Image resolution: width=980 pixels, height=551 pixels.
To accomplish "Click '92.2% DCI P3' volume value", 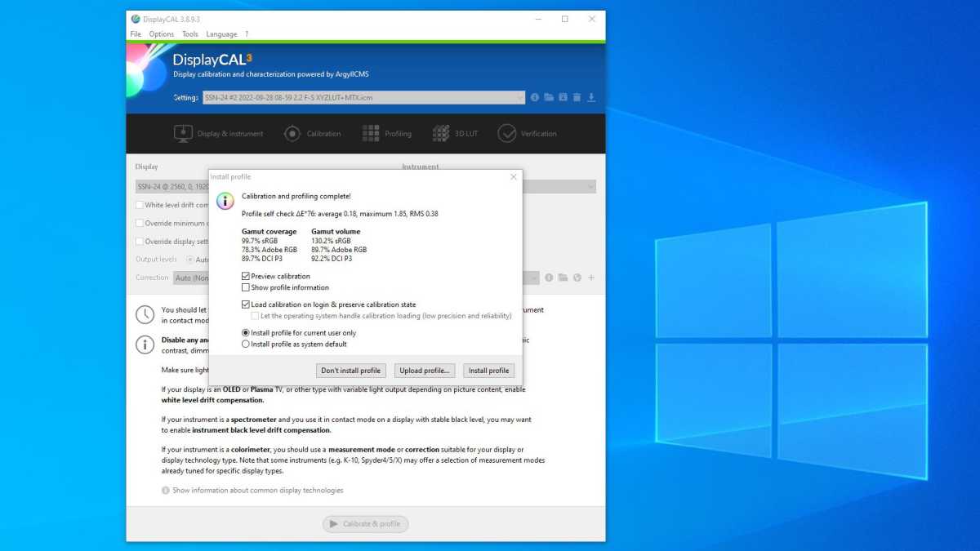I will (x=332, y=259).
